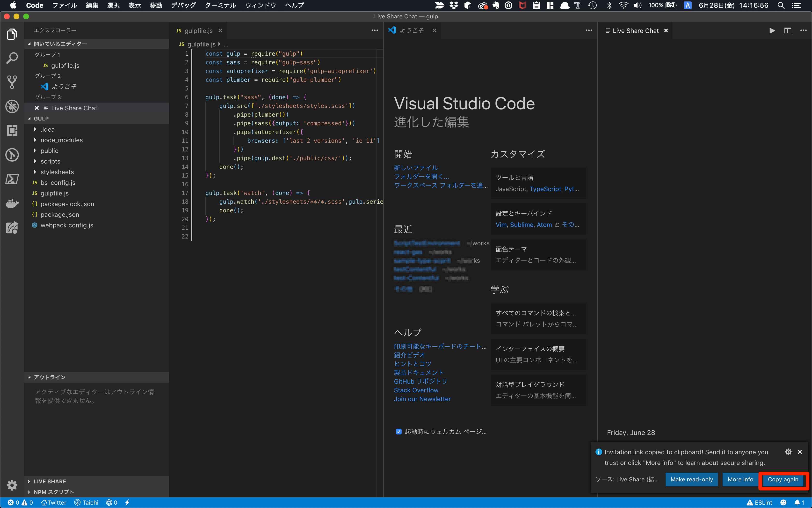
Task: Click the Make read-only button
Action: click(692, 479)
